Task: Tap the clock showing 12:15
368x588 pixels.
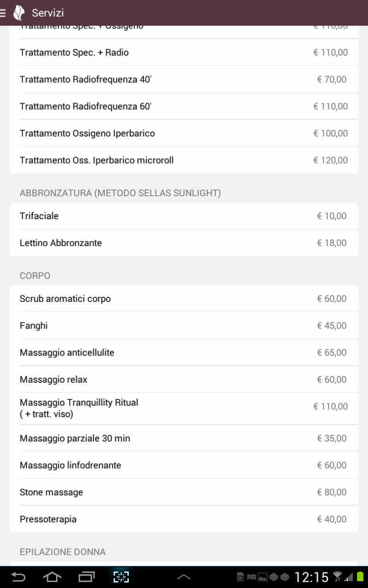Action: (311, 577)
